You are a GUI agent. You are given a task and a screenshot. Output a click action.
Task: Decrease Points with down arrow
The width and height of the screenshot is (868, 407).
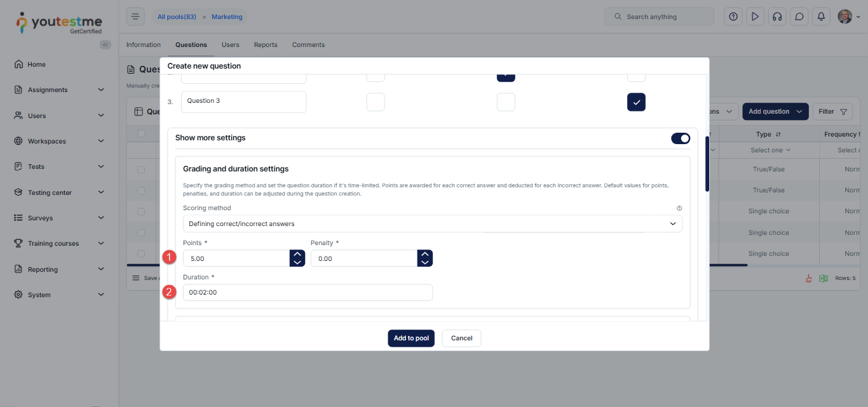(297, 262)
